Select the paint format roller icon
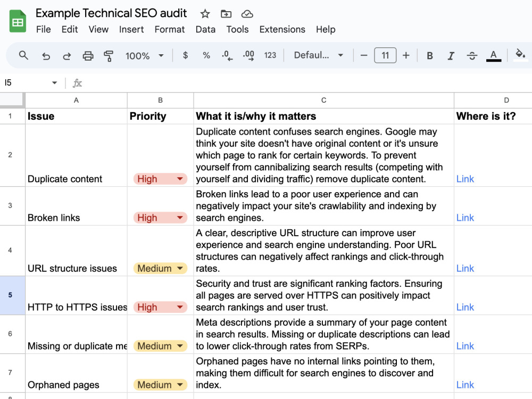Screen dimensions: 532x399 click(109, 56)
